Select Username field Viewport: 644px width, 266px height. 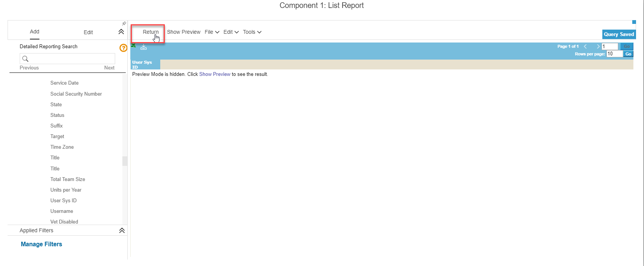[62, 211]
